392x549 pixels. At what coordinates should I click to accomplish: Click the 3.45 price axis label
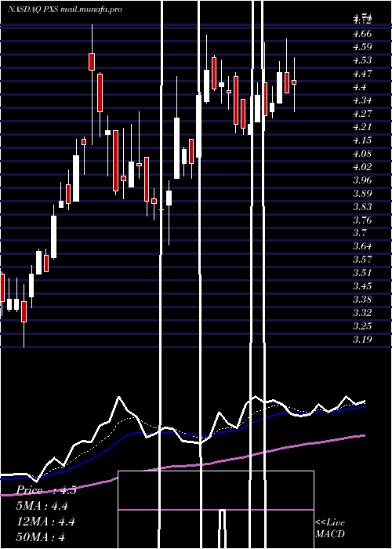[x=362, y=285]
